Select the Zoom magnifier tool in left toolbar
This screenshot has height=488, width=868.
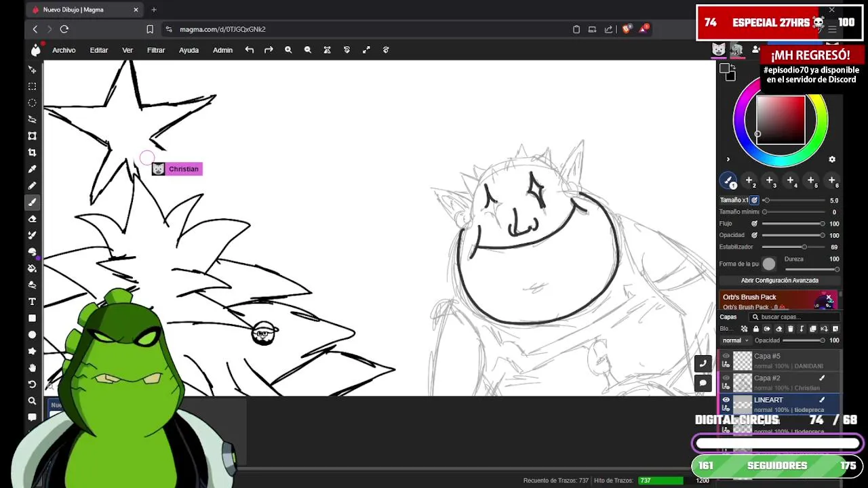(x=32, y=401)
